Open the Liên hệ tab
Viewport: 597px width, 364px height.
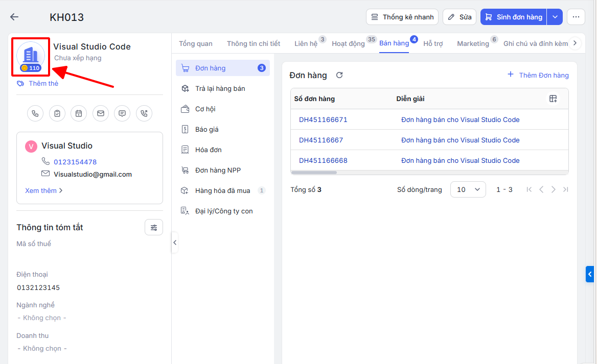tap(306, 44)
